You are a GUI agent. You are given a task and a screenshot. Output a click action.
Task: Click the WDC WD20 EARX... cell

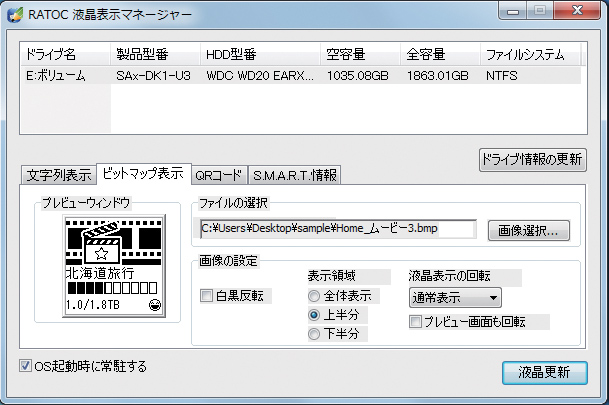click(260, 75)
